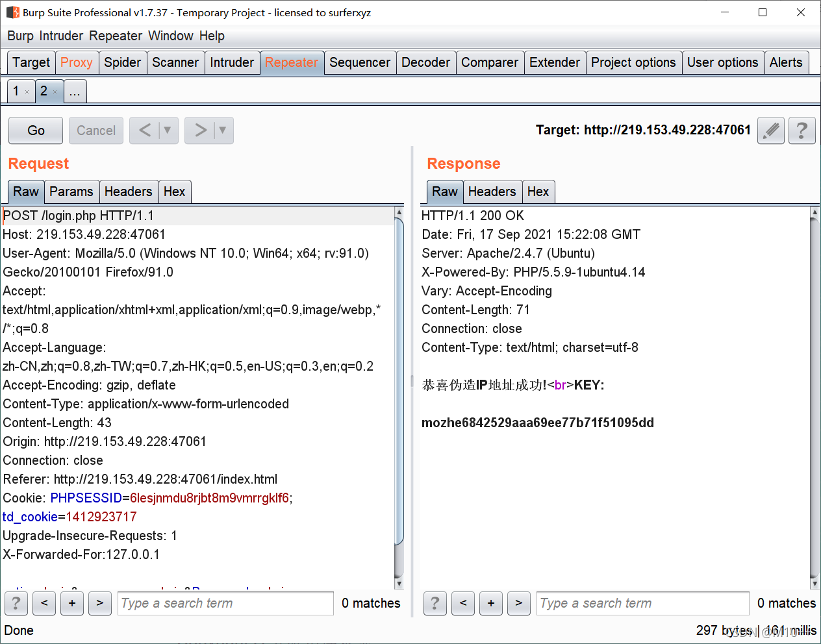Click the td_cookie value 1412923717

point(101,517)
